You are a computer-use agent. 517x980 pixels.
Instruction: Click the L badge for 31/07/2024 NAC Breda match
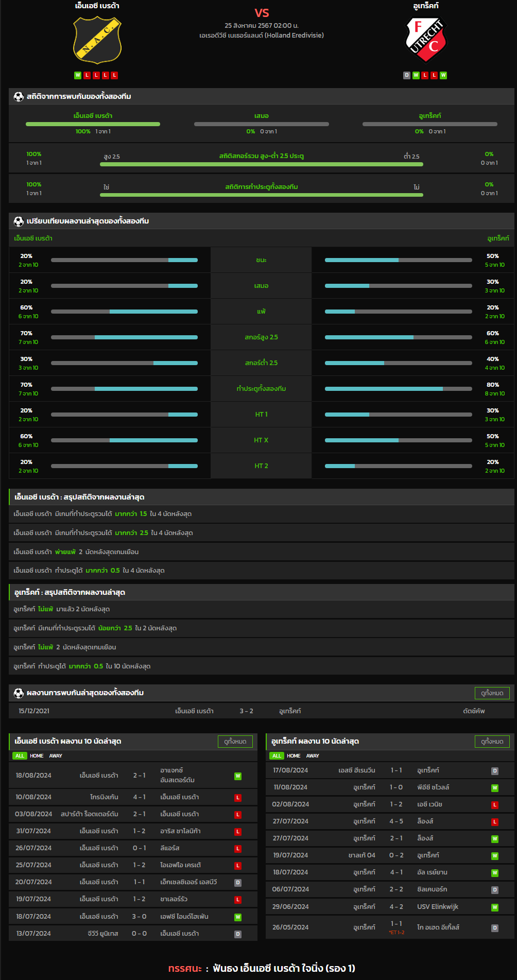point(238,832)
